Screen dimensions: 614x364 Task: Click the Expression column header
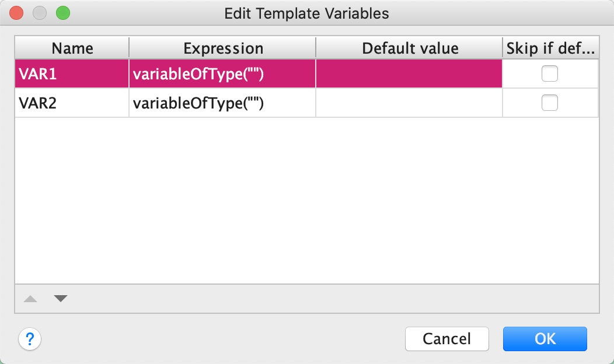click(223, 48)
